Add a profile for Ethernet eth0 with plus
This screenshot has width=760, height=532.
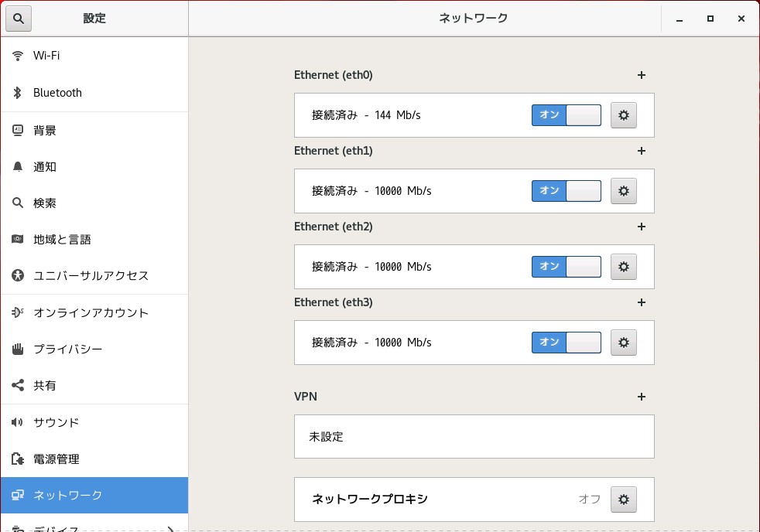tap(641, 75)
